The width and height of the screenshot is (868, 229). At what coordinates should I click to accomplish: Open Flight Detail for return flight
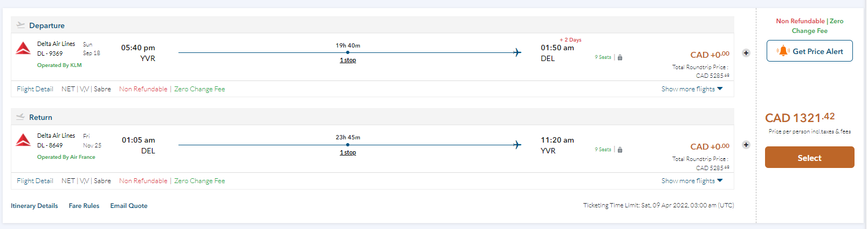[x=35, y=181]
